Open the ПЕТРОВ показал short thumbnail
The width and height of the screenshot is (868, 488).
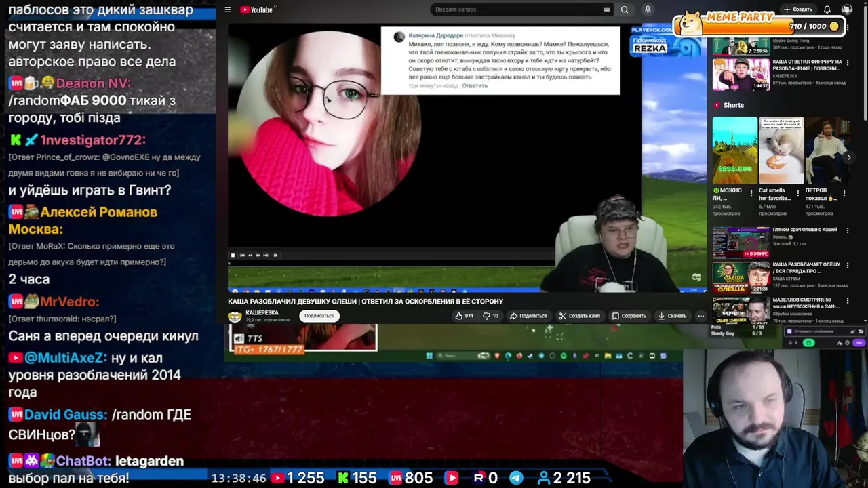[x=828, y=150]
